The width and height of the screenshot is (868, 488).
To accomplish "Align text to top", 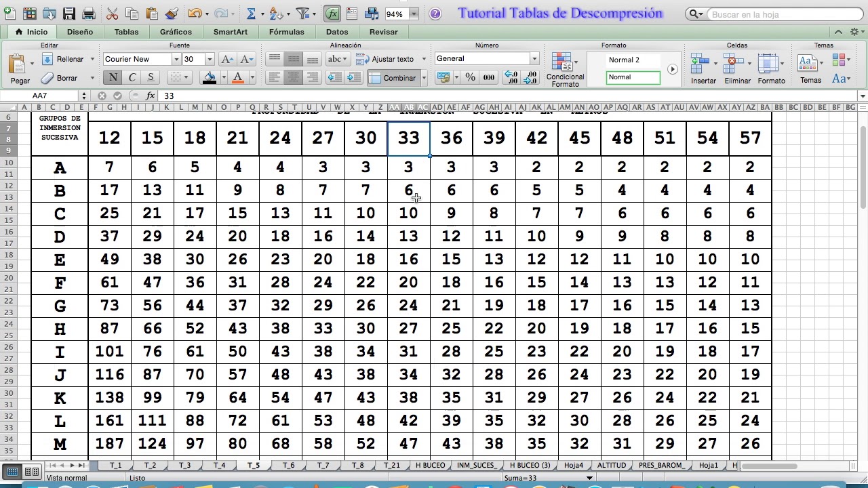I will pyautogui.click(x=274, y=59).
